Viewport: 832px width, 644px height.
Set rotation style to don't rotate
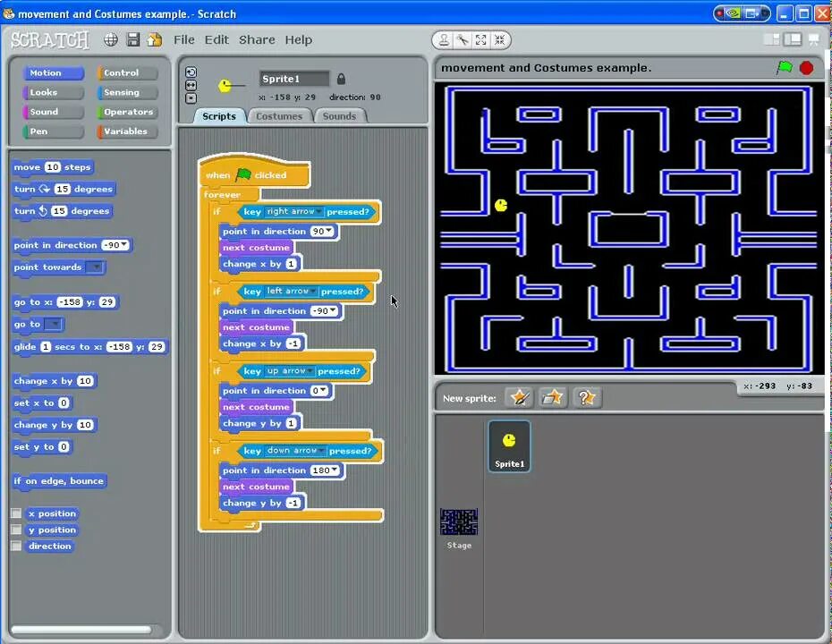[x=191, y=98]
